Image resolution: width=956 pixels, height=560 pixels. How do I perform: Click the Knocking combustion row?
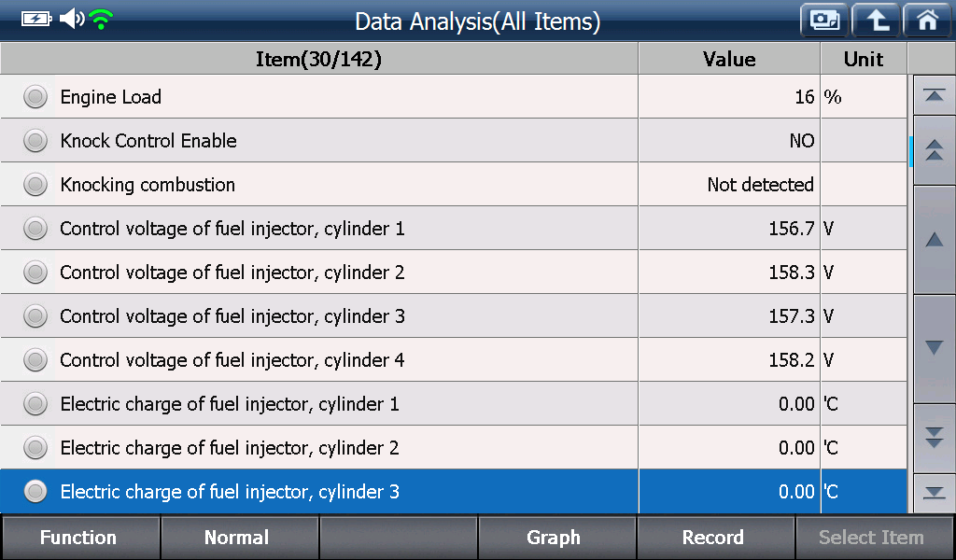pyautogui.click(x=453, y=185)
